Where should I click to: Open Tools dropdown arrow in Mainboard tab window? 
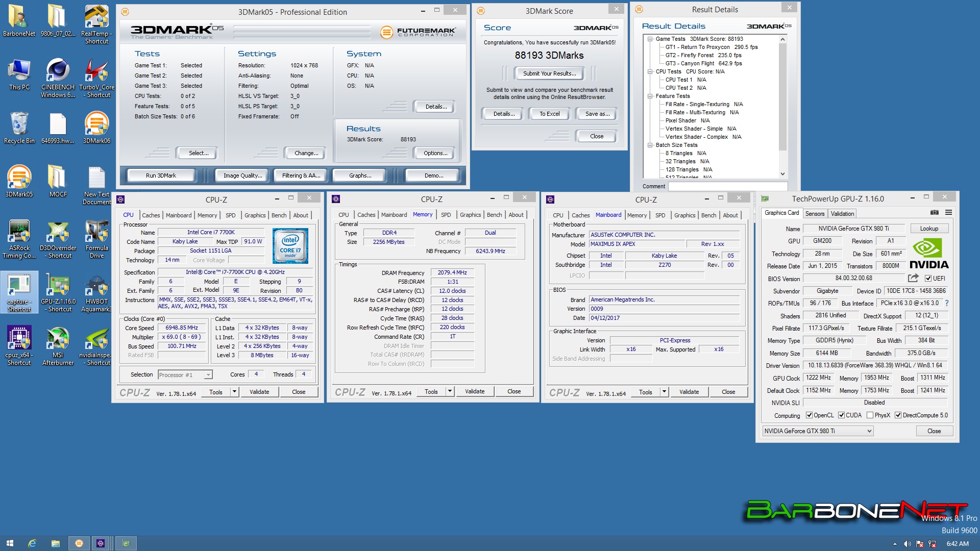[664, 392]
